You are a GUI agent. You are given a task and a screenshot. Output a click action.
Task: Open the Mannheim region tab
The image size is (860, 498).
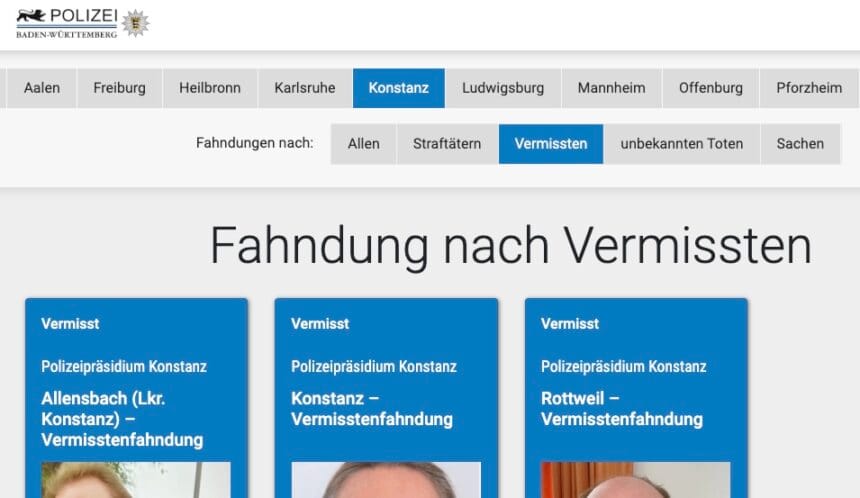pyautogui.click(x=612, y=88)
